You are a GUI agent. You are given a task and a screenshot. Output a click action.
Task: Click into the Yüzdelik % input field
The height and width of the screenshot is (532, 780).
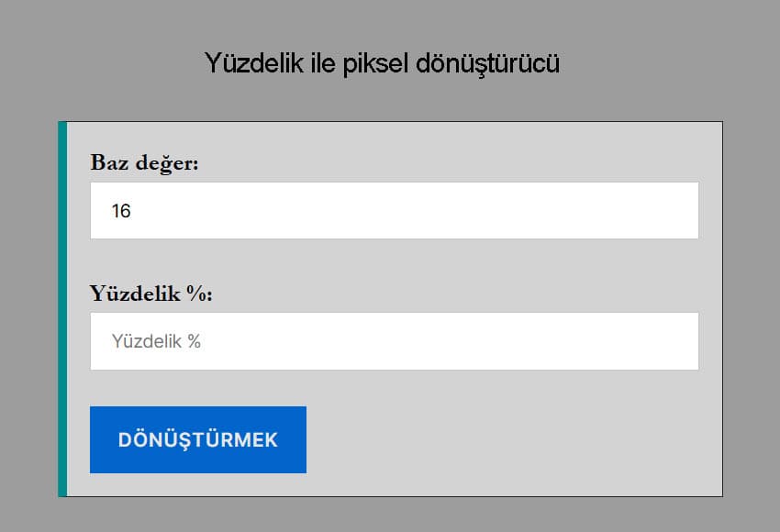(x=395, y=341)
